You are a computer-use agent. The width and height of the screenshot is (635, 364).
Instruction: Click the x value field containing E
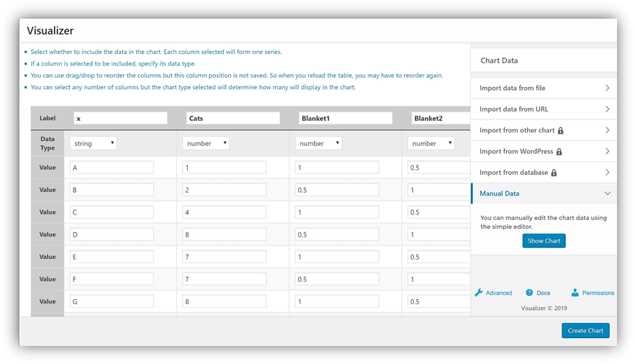click(112, 256)
